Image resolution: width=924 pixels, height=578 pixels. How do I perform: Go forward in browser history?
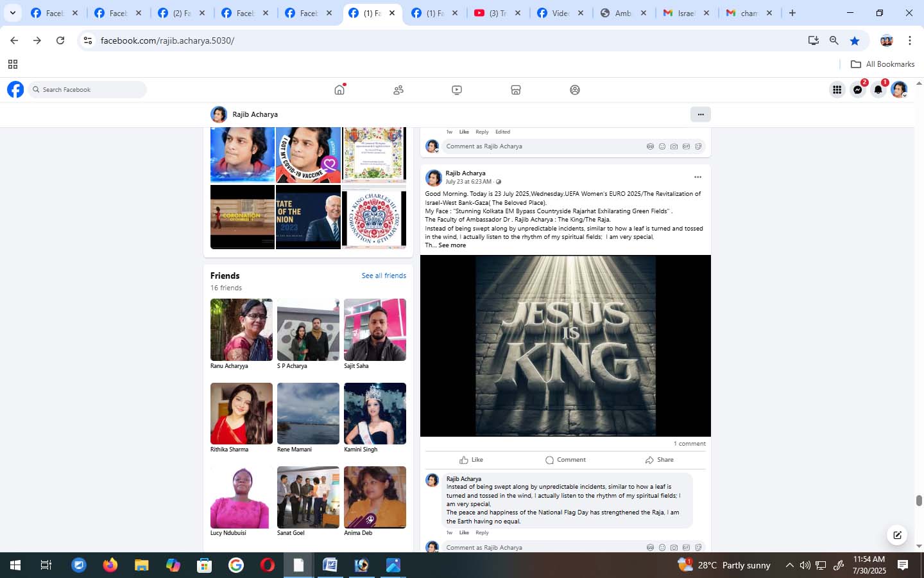(x=37, y=40)
